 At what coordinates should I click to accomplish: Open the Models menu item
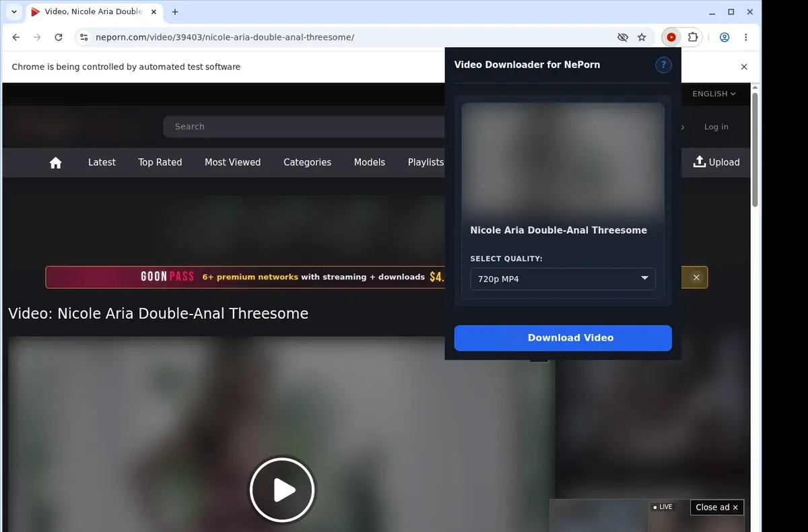pyautogui.click(x=370, y=162)
